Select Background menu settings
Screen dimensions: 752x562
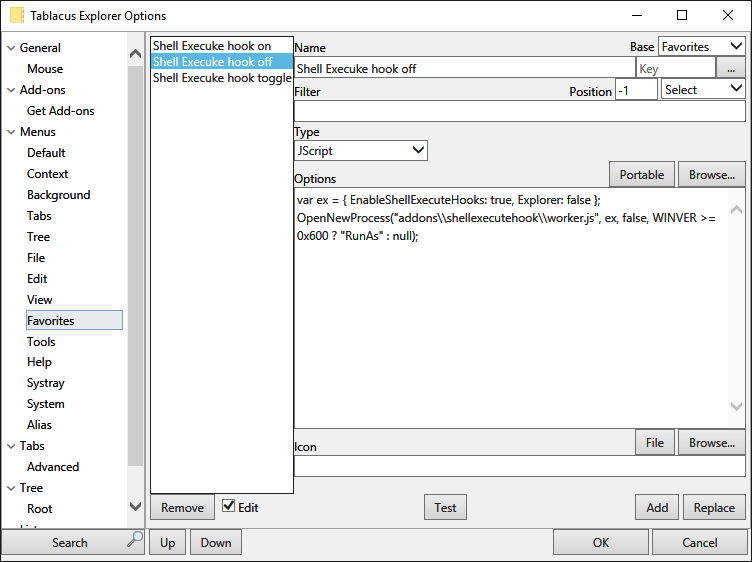(59, 195)
